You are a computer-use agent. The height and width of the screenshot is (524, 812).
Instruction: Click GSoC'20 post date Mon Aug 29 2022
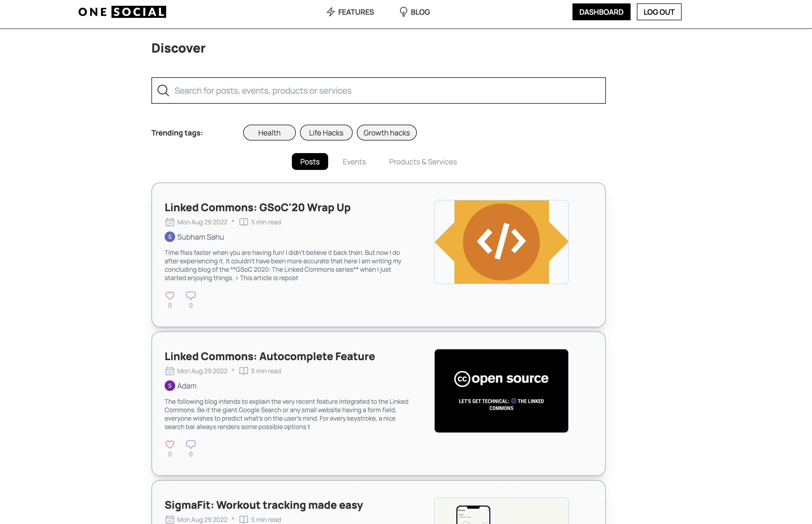tap(202, 222)
